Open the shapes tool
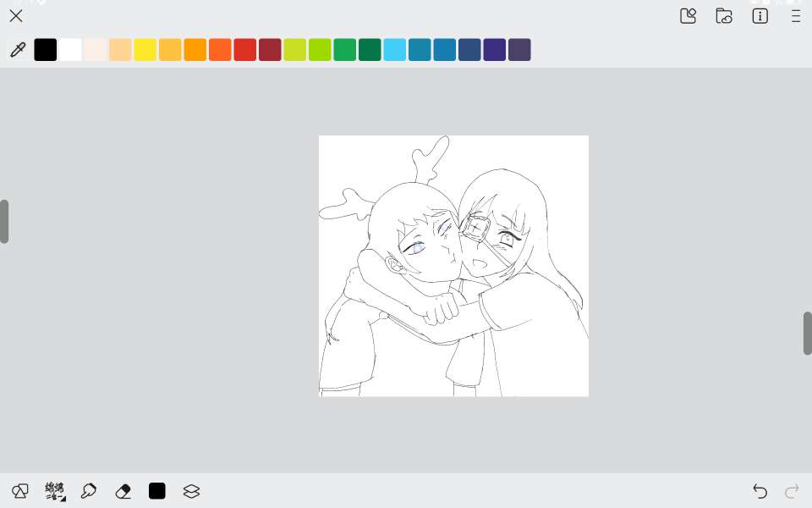Viewport: 812px width, 508px height. pyautogui.click(x=20, y=491)
